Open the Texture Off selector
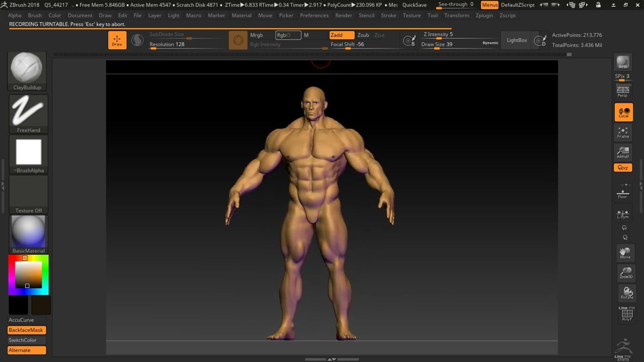Viewport: 644px width, 362px height. (28, 195)
